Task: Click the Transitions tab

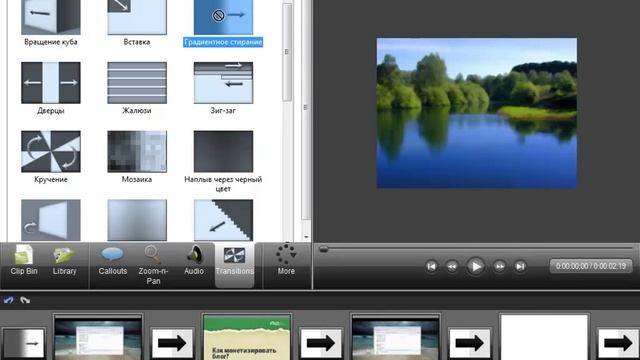Action: (x=234, y=264)
